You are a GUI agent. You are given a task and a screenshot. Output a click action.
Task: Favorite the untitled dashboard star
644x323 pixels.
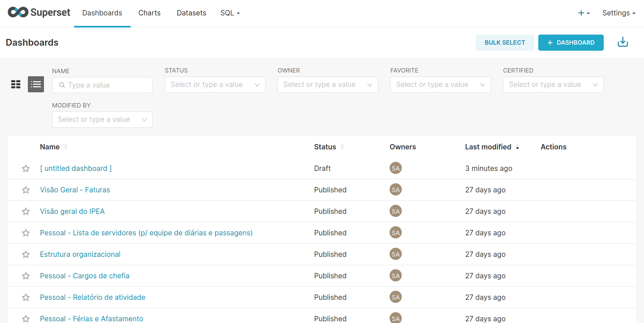coord(26,169)
